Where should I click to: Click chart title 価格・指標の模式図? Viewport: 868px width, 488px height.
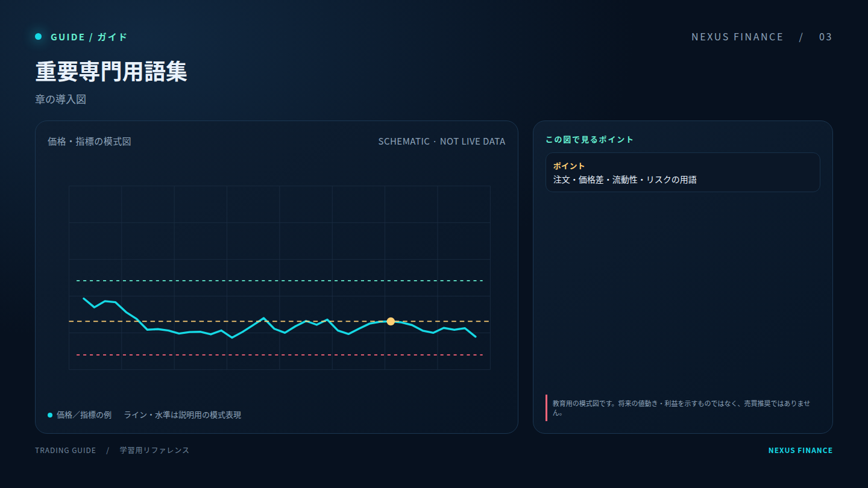tap(89, 142)
